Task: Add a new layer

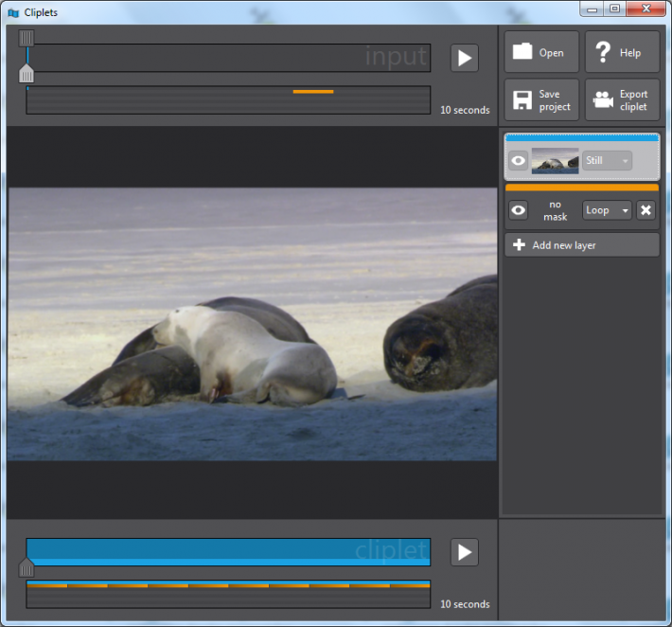Action: click(582, 245)
